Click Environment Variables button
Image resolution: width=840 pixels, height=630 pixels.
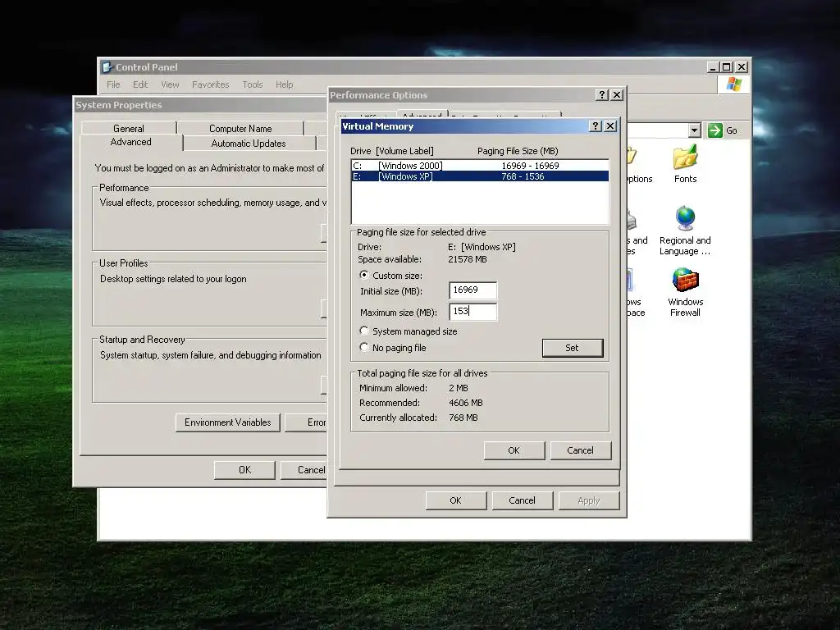pos(228,422)
